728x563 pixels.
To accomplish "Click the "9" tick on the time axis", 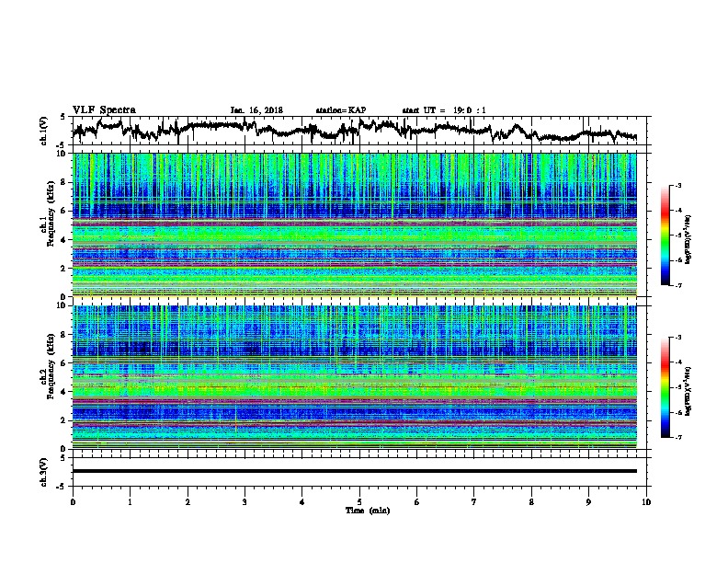I will (588, 502).
